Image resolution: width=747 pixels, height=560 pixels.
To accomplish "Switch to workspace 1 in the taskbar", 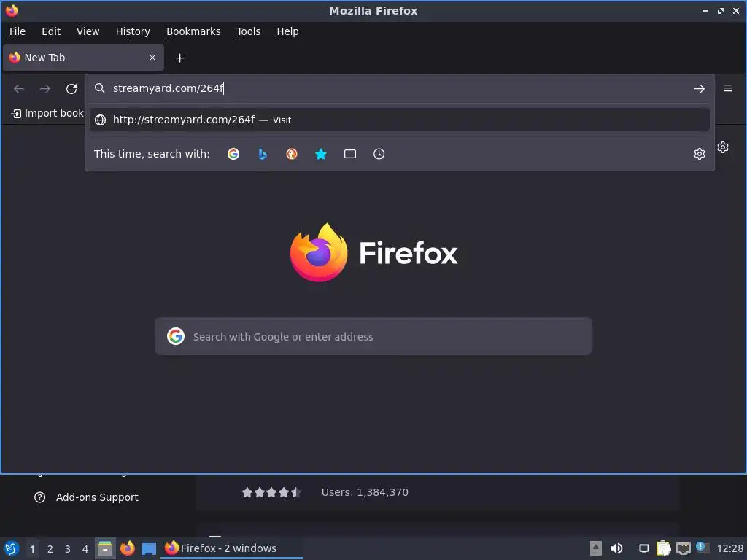I will pyautogui.click(x=32, y=549).
